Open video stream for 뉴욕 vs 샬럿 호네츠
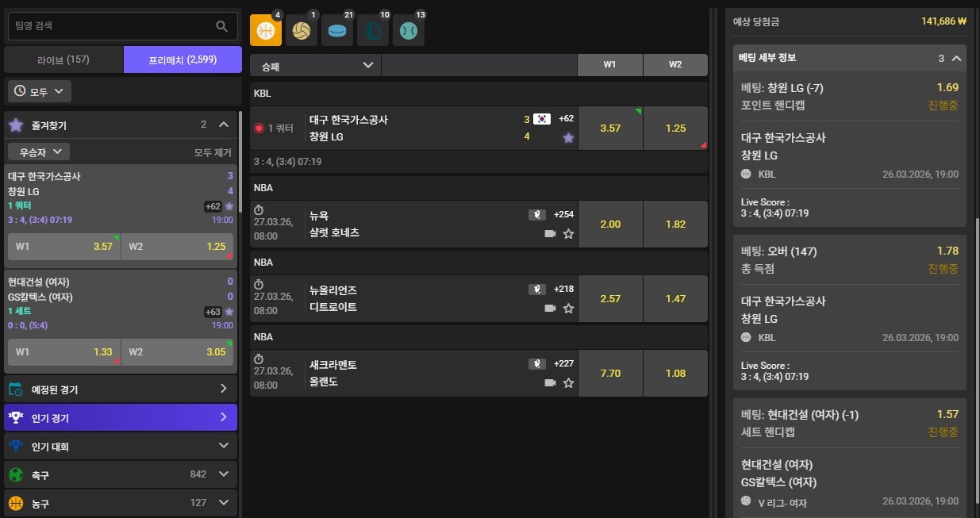Screen dimensions: 980x518 coord(551,233)
